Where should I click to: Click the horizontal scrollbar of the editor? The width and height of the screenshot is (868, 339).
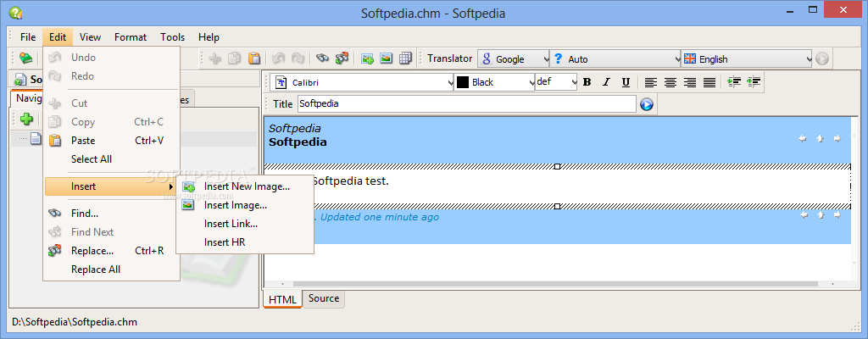[x=556, y=284]
